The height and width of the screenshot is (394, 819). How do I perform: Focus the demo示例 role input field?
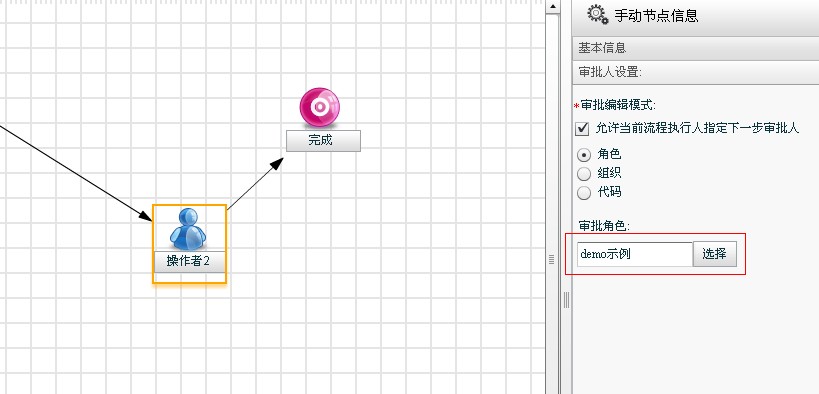pyautogui.click(x=635, y=254)
